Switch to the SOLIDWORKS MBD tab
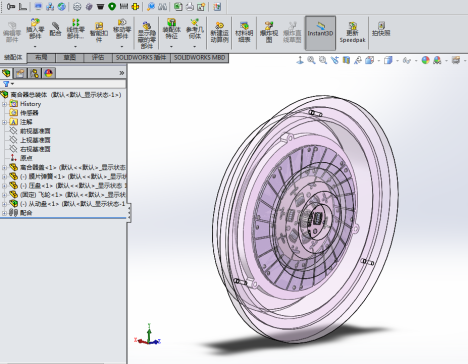 pyautogui.click(x=200, y=58)
